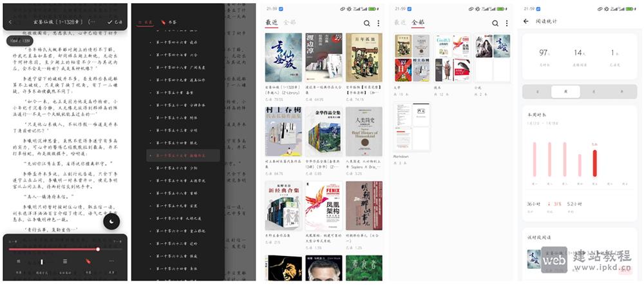Tap the dark red highlighted bar in weekly chart

click(594, 163)
